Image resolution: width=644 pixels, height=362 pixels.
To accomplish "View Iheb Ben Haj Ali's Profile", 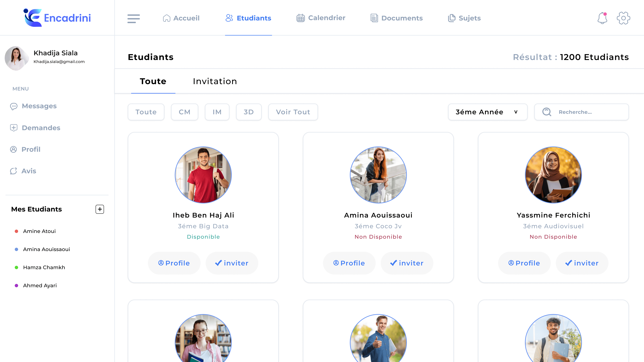I will click(x=174, y=263).
